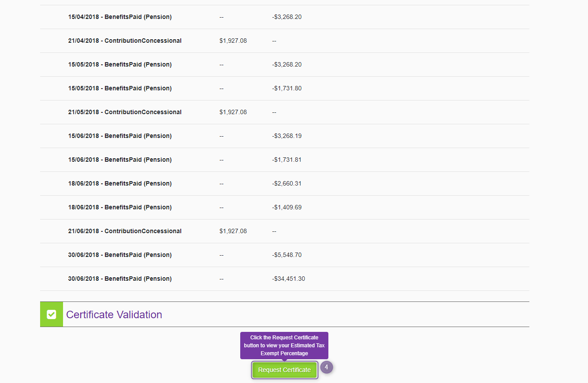Select the Certificate Validation section heading

(x=114, y=315)
